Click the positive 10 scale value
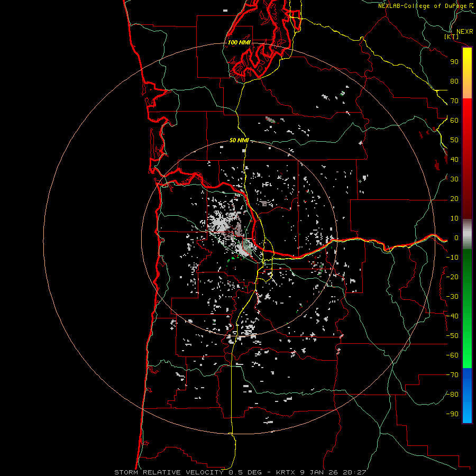Screen dimensions: 476x476 (454, 218)
